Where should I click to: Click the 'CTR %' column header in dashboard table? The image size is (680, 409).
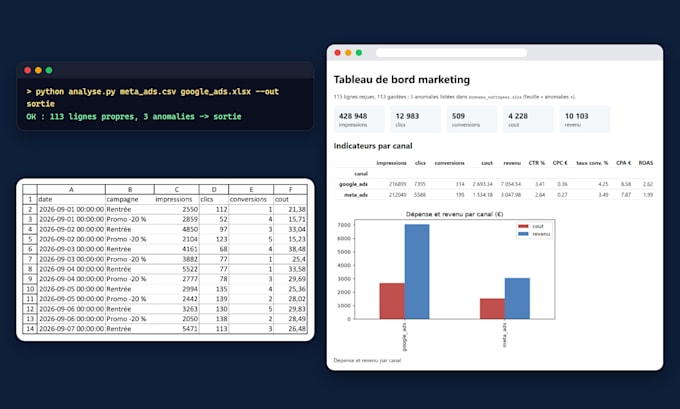click(536, 163)
